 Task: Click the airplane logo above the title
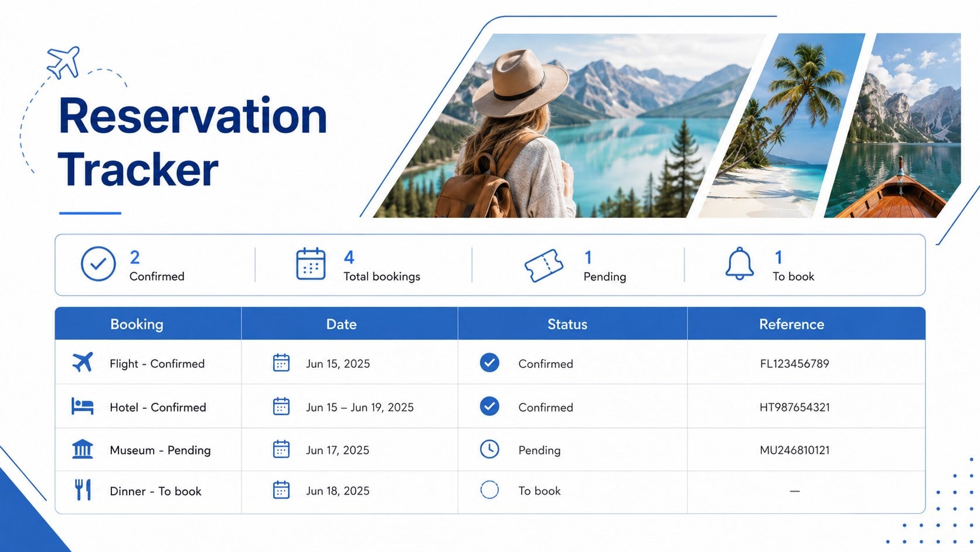[63, 62]
